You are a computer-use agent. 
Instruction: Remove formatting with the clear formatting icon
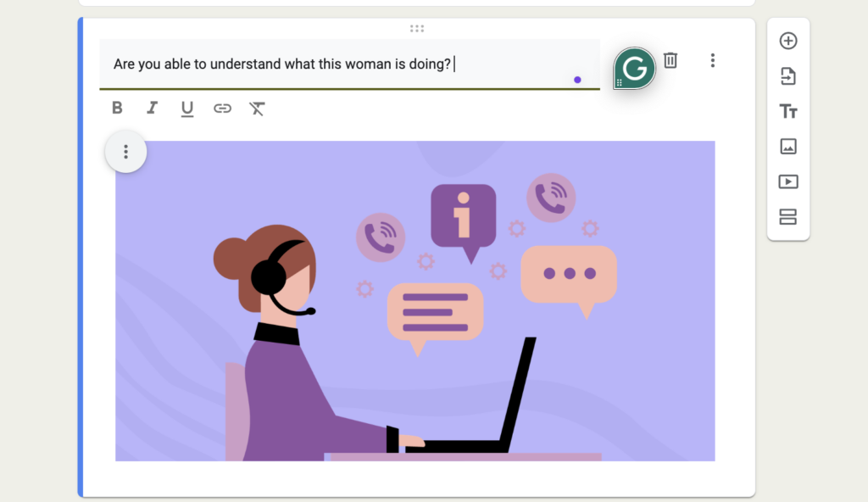(x=256, y=109)
